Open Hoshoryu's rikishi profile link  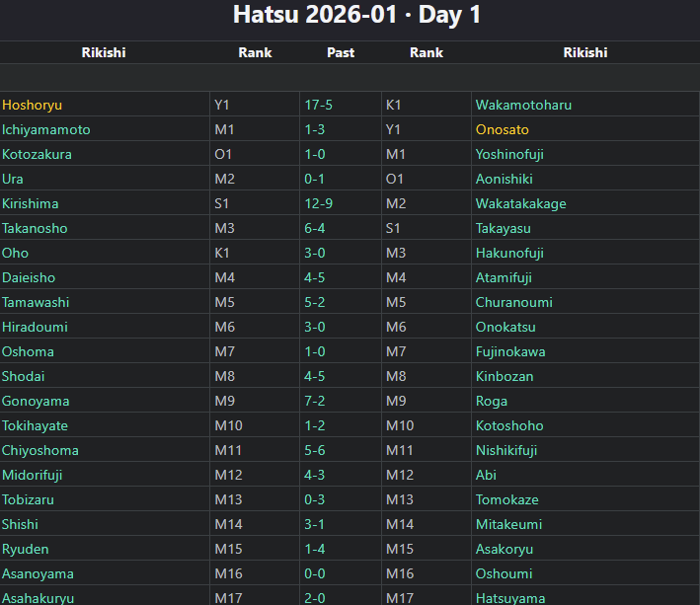[x=32, y=105]
